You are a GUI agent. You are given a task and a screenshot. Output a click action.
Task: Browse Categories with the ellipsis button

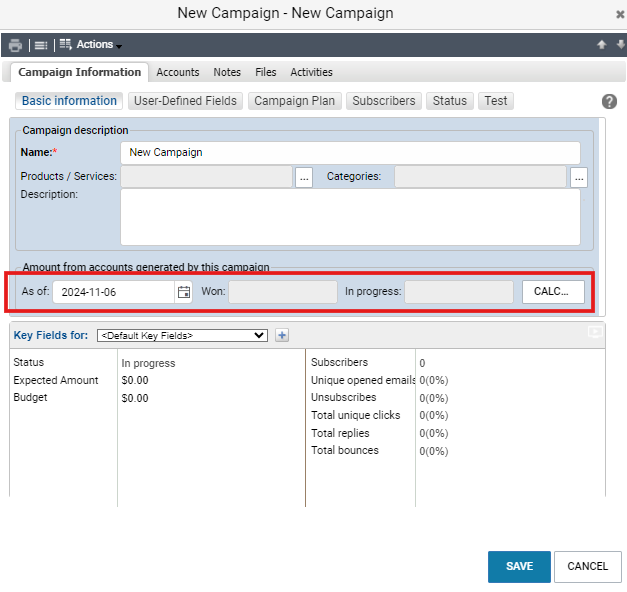579,177
